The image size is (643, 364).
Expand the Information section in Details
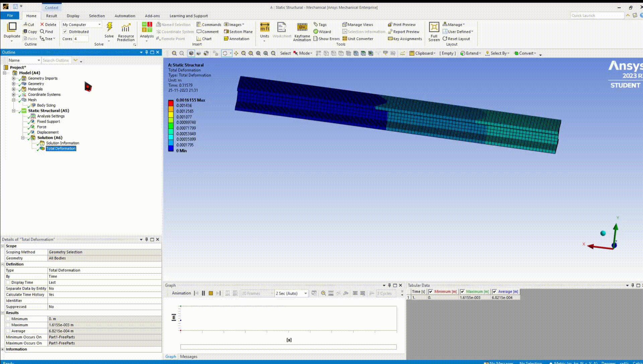(x=3, y=350)
